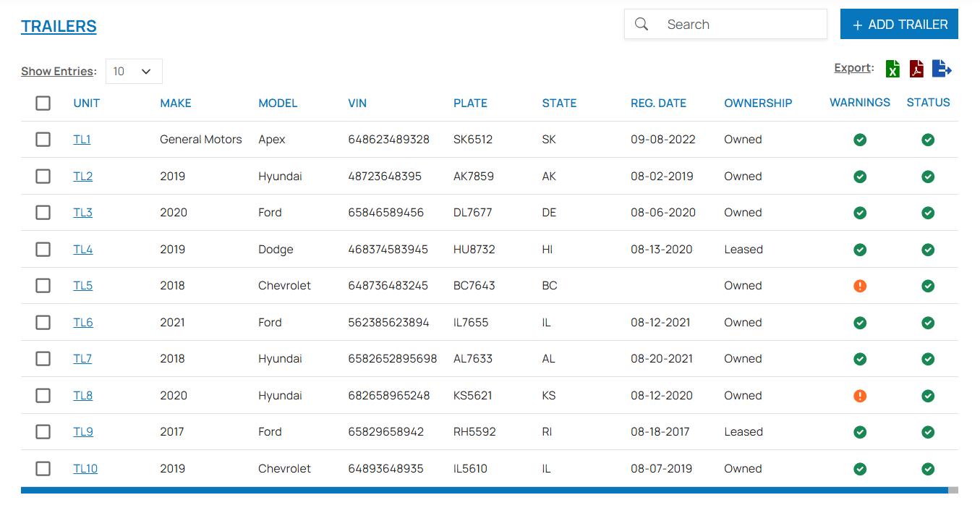Select the TL4 row checkbox
Screen dimensions: 980x508
43,249
